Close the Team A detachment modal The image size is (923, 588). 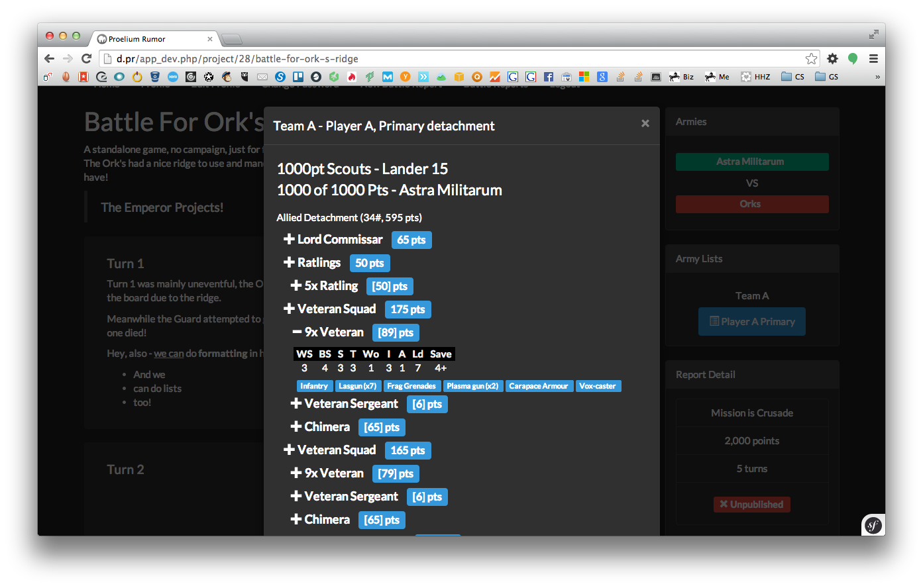(x=645, y=123)
